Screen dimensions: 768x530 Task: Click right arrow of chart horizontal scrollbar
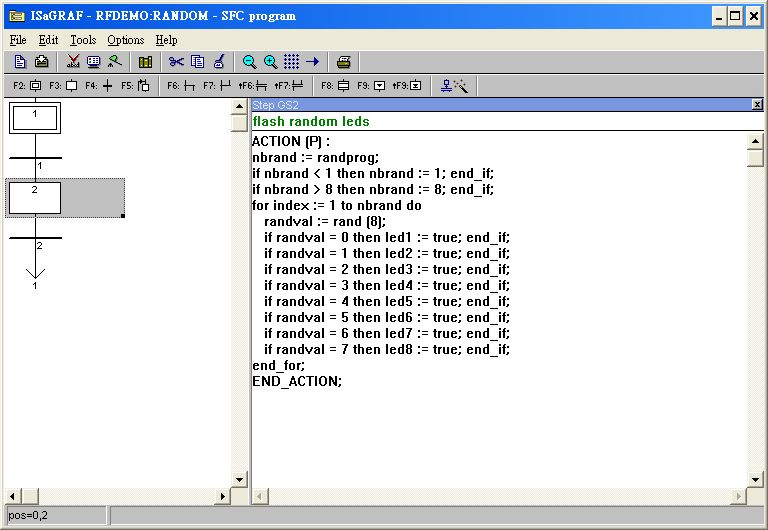coord(223,497)
